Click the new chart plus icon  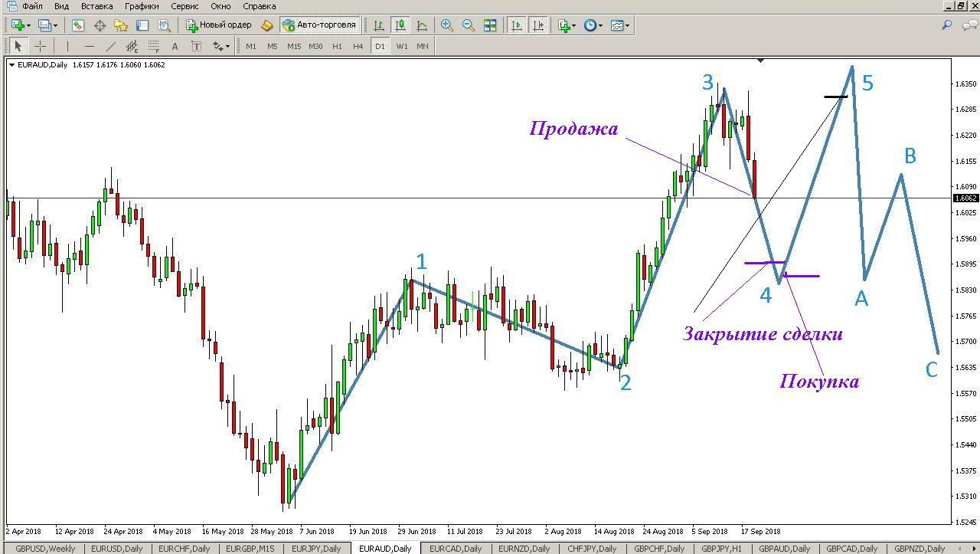(x=18, y=25)
